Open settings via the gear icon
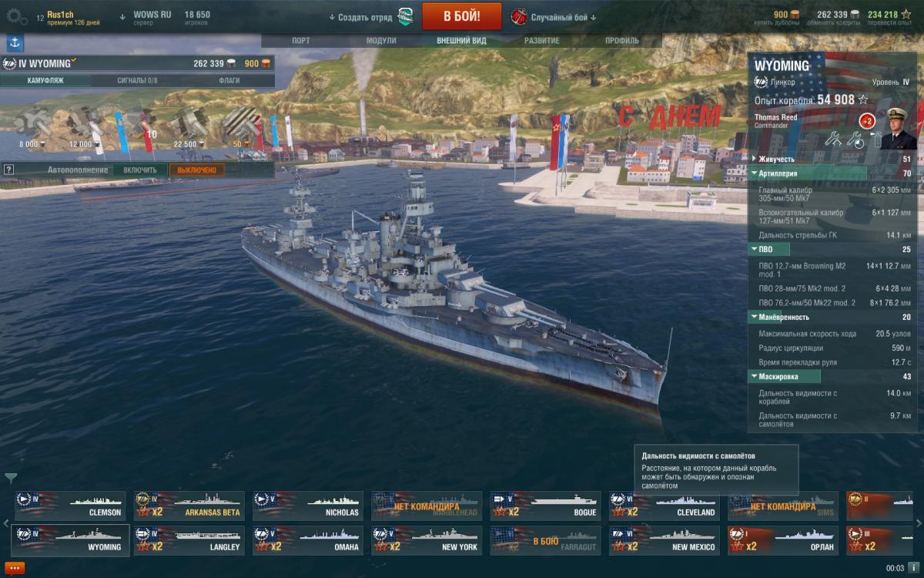 (x=16, y=15)
